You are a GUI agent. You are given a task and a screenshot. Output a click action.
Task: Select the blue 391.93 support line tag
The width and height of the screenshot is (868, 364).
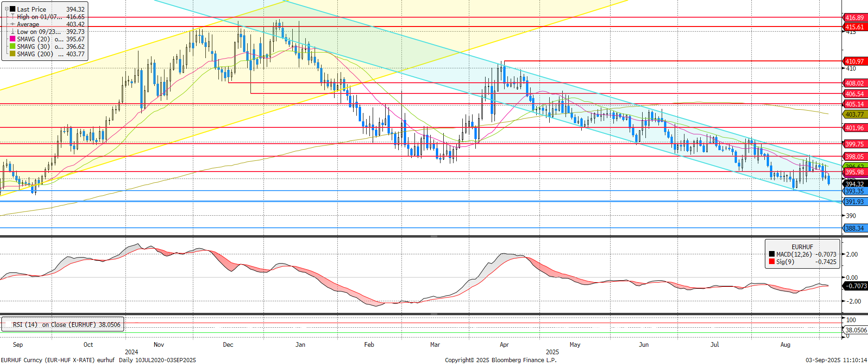854,202
